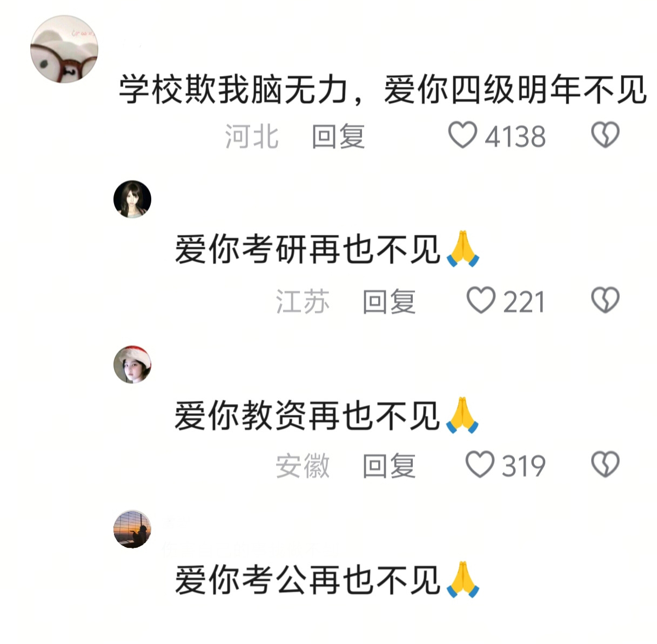
Task: Dislike the 安徽 comment using broken heart
Action: click(605, 465)
